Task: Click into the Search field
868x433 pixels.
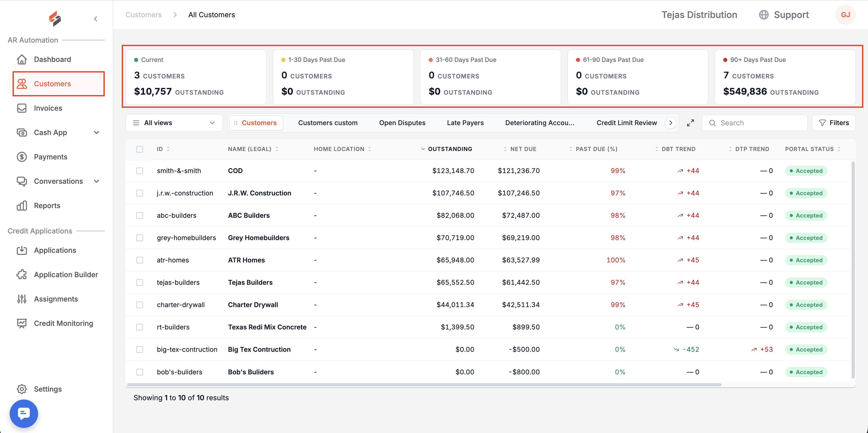Action: click(x=754, y=123)
